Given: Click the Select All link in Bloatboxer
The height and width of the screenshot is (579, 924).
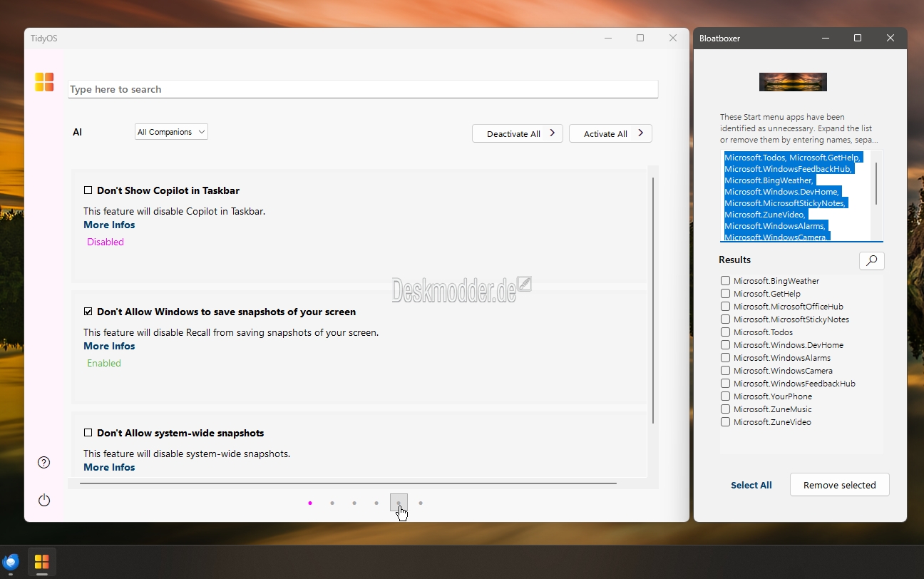Looking at the screenshot, I should click(x=751, y=485).
